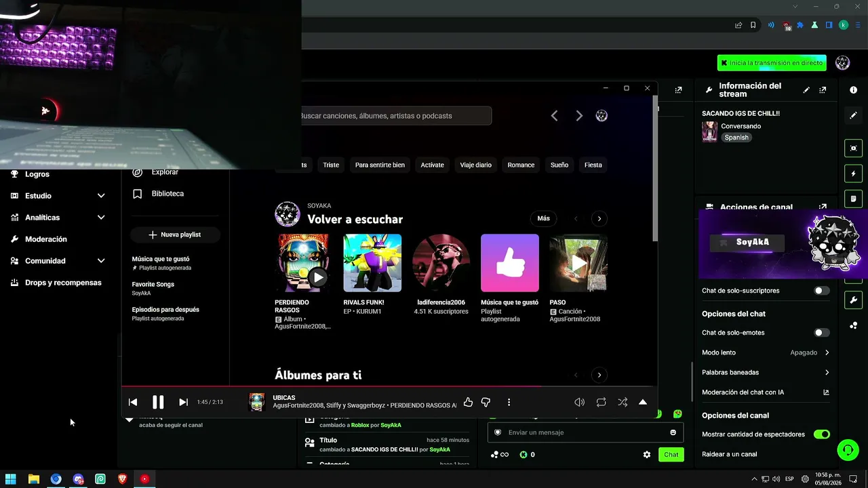Click the lightning bolt icon in right rail
The height and width of the screenshot is (488, 868).
pyautogui.click(x=854, y=174)
